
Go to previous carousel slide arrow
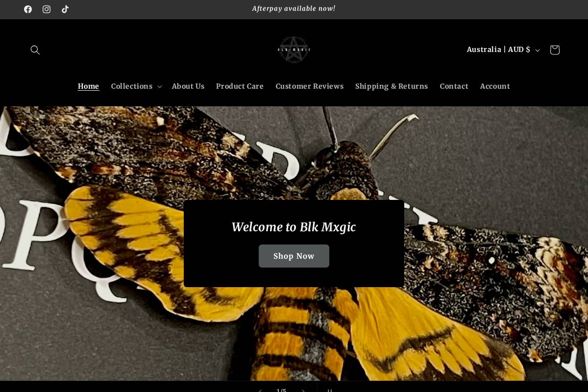260,390
